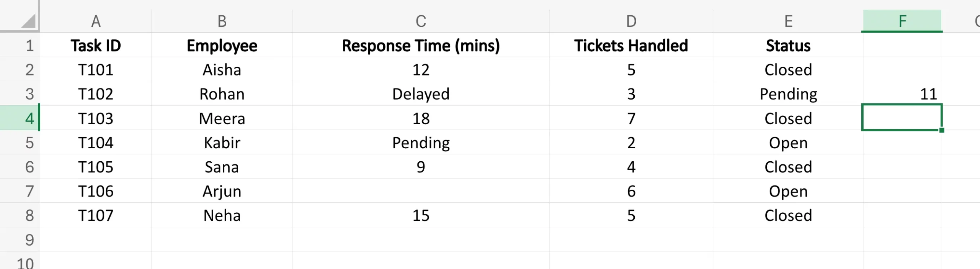Viewport: 980px width, 269px height.
Task: Click cell with value 11
Action: [x=902, y=94]
